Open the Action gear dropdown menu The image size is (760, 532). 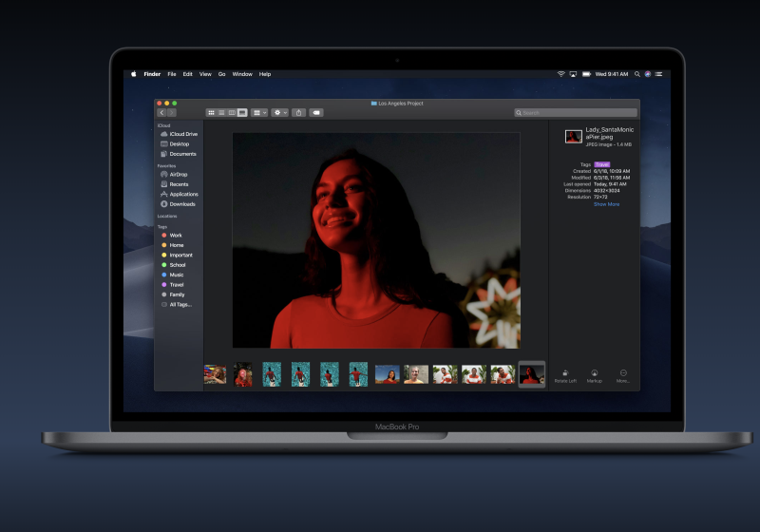[x=279, y=112]
